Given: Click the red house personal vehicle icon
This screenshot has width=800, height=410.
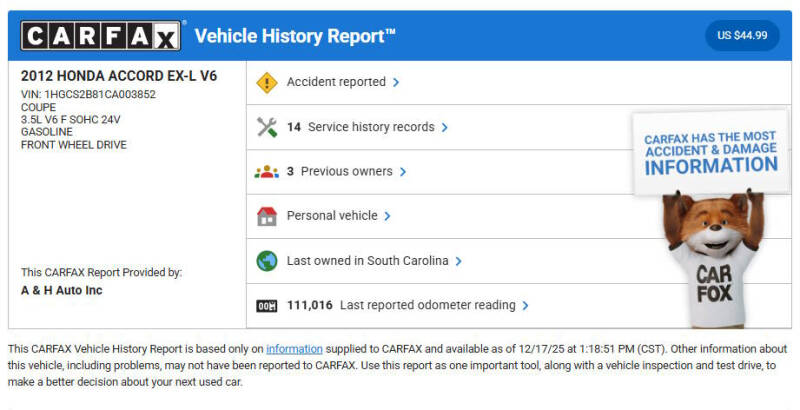Looking at the screenshot, I should [267, 215].
